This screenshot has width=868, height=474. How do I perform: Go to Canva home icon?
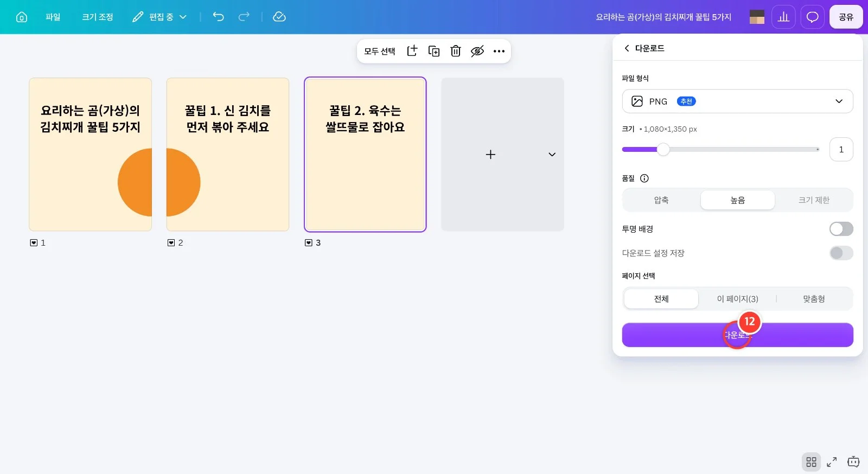[22, 17]
